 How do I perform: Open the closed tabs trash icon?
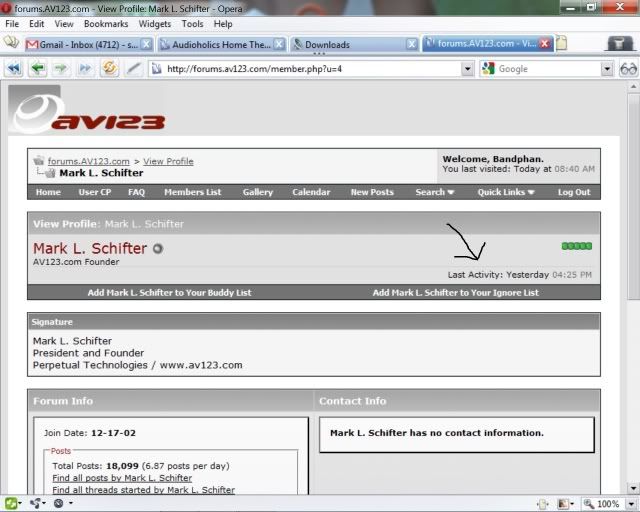click(x=618, y=43)
